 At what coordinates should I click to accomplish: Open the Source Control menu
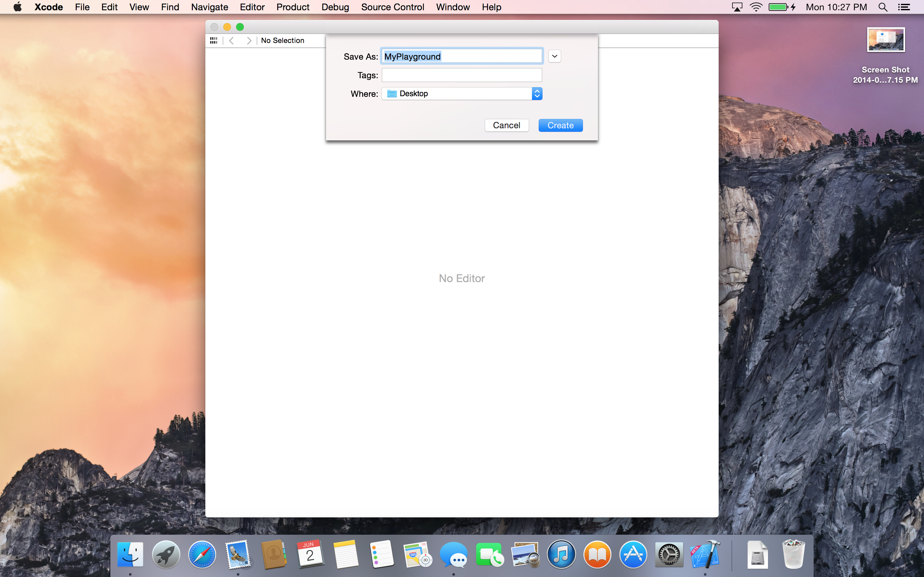coord(392,7)
